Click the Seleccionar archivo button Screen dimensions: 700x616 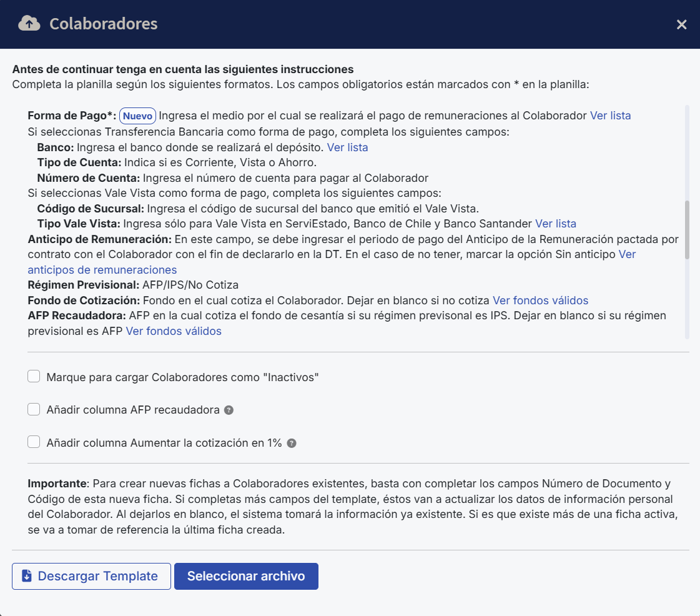[x=246, y=575]
